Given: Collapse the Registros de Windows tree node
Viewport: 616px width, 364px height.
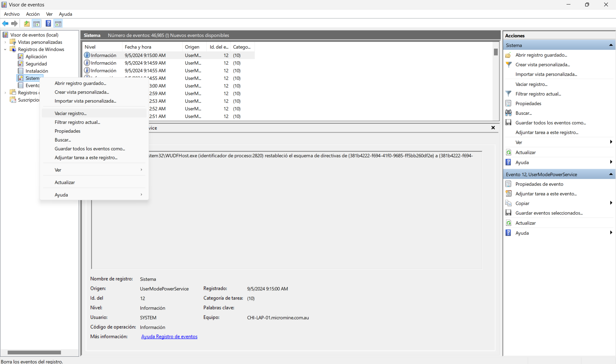Looking at the screenshot, I should click(x=5, y=49).
